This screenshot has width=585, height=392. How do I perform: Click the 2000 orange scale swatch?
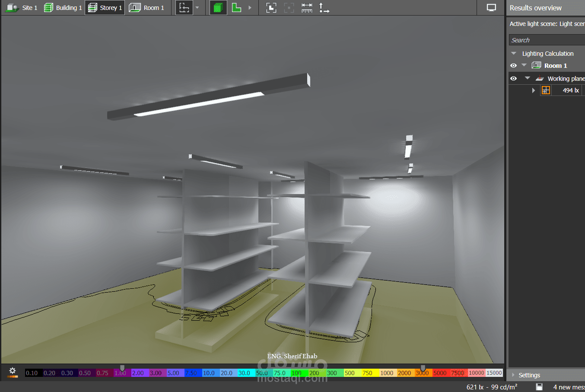point(405,373)
